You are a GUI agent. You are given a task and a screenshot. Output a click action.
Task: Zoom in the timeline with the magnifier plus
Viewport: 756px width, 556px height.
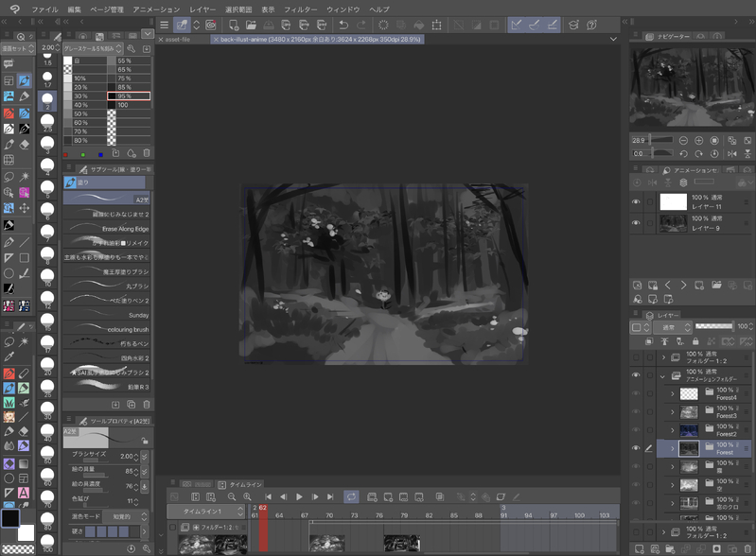247,496
